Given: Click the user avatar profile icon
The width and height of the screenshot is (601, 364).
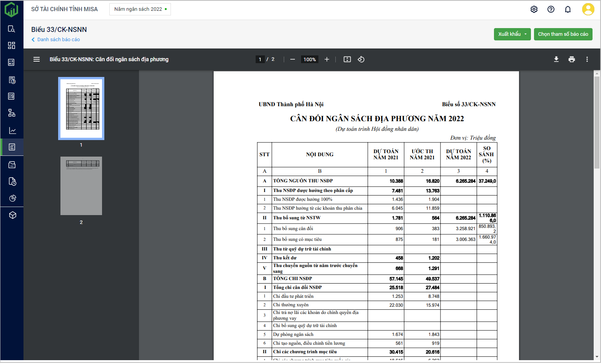Looking at the screenshot, I should pos(588,9).
